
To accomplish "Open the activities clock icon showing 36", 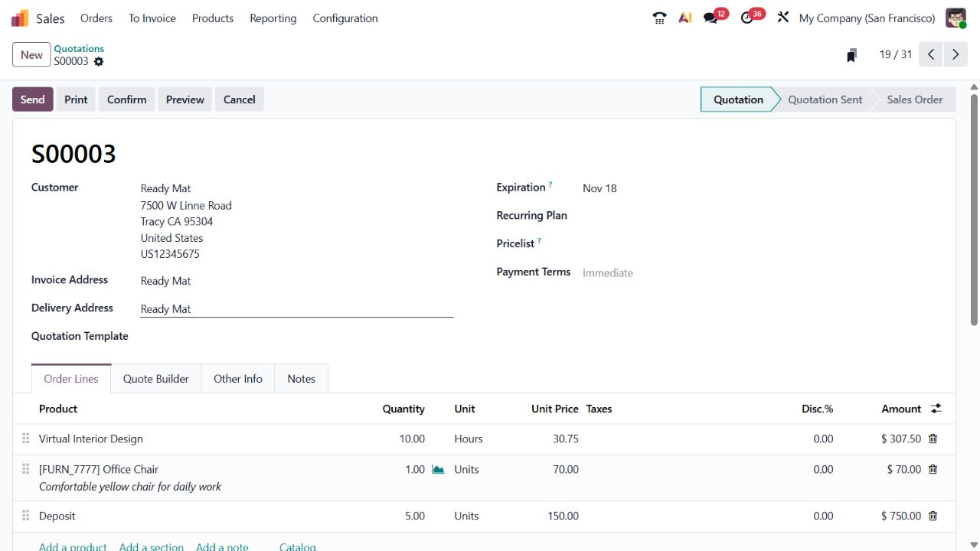I will click(747, 18).
